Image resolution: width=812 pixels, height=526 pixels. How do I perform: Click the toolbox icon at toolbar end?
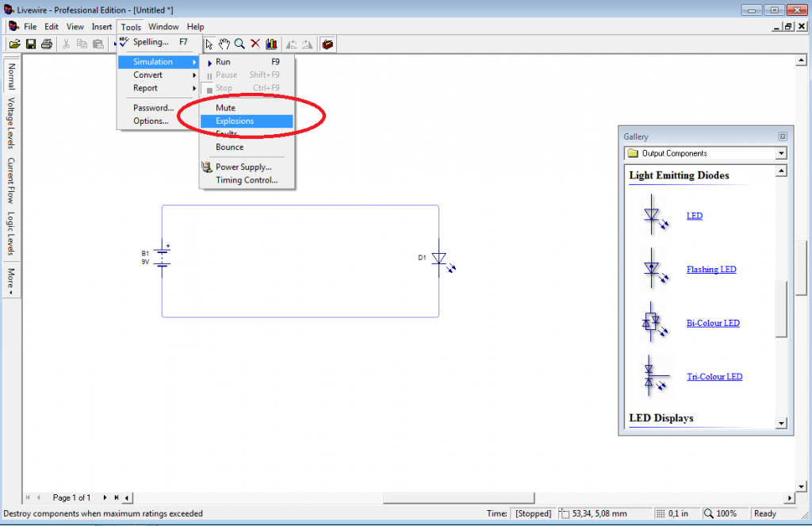327,44
